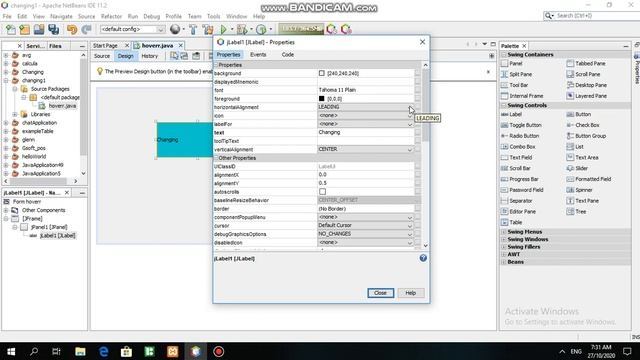Screen dimensions: 640x360
Task: Open the Refactor menu
Action: coord(111,16)
